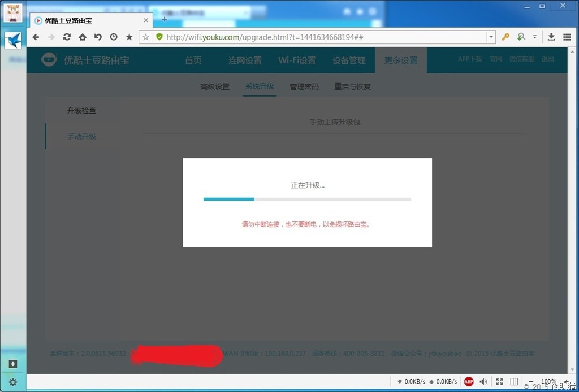
Task: Expand the address bar URL dropdown
Action: click(491, 37)
